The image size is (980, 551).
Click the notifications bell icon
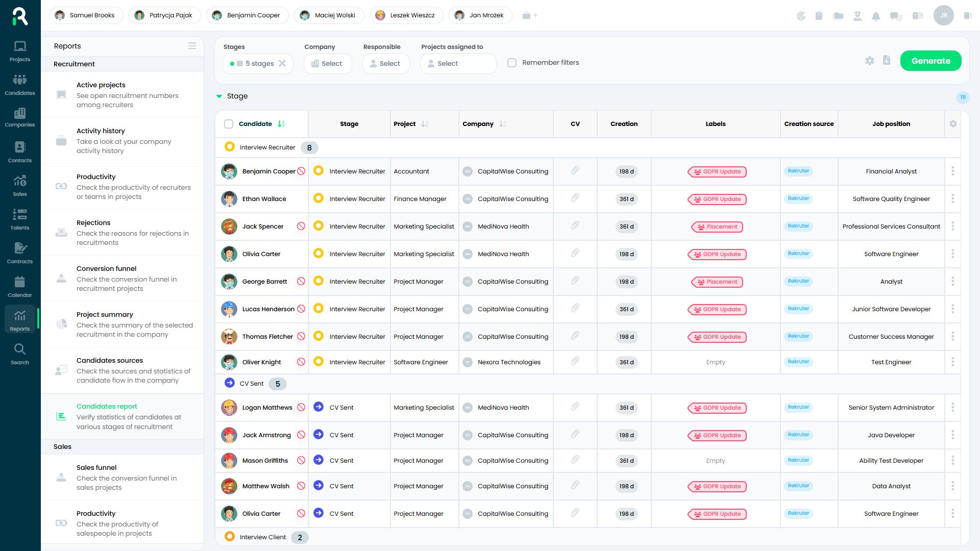876,16
